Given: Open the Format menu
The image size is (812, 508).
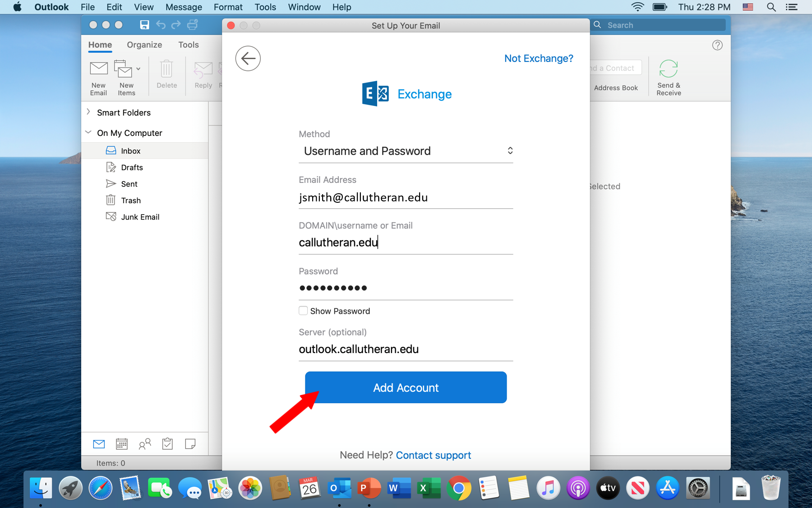Looking at the screenshot, I should pos(228,7).
